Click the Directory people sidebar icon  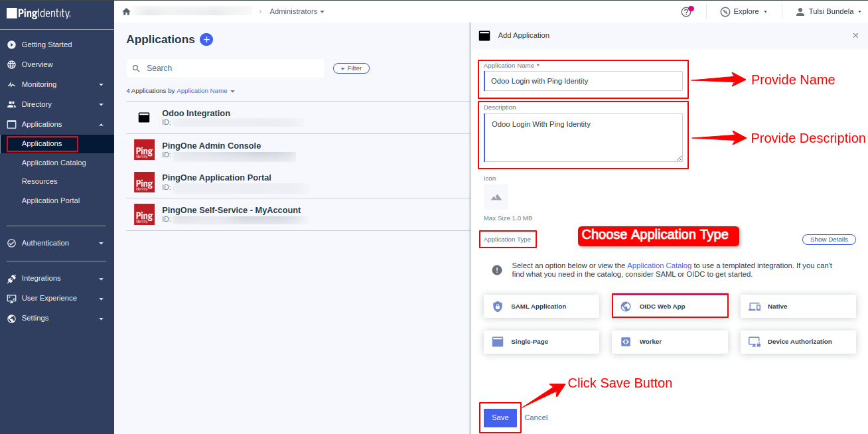(11, 104)
